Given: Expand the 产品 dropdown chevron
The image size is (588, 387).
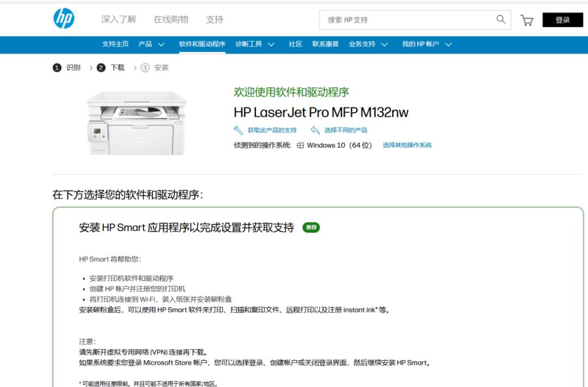Looking at the screenshot, I should coord(161,44).
